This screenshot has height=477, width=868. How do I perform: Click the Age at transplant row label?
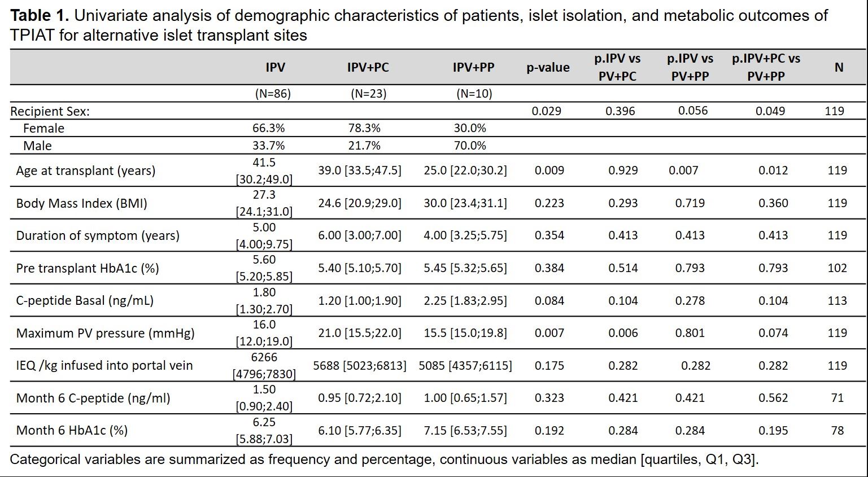tap(85, 170)
